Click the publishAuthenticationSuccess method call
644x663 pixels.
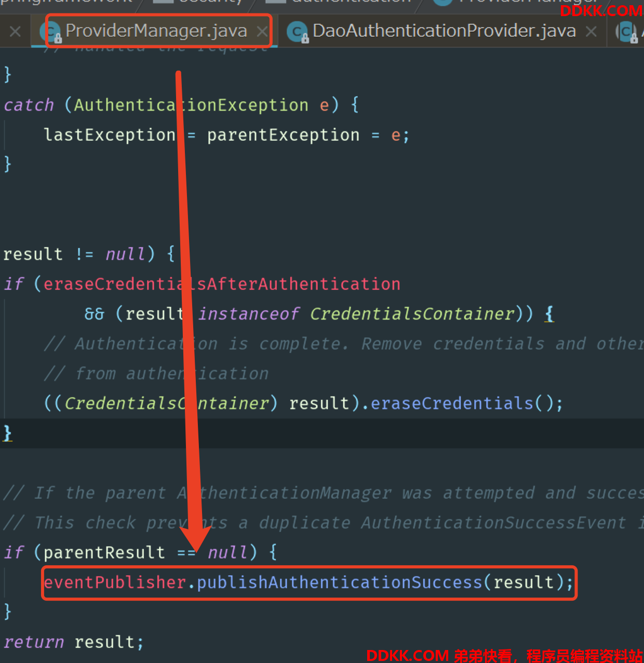point(340,582)
